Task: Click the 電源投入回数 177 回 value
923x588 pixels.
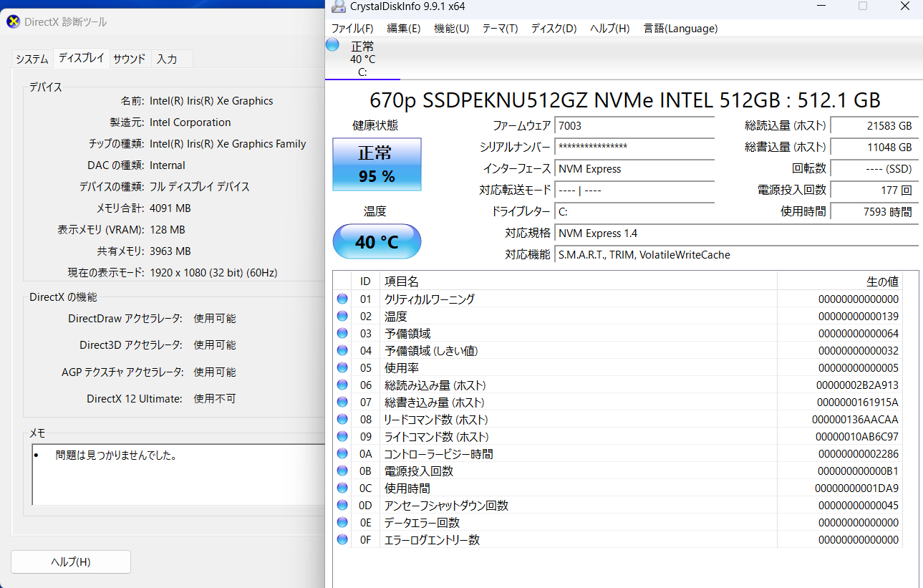Action: pos(874,191)
